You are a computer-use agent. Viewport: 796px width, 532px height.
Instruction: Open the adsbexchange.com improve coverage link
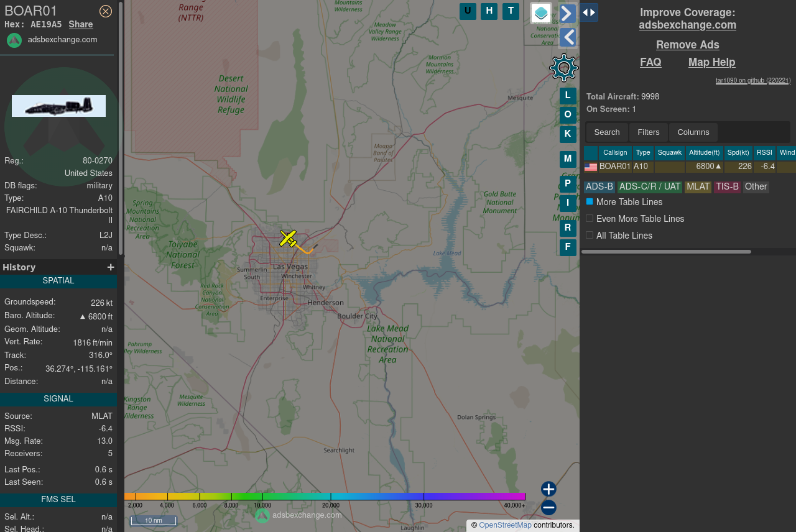pos(687,25)
